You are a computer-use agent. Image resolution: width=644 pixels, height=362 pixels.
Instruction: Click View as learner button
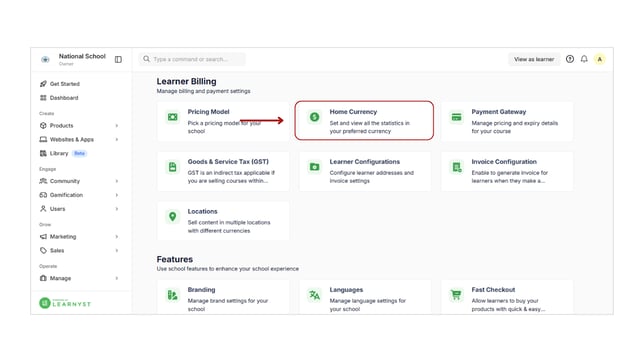534,59
